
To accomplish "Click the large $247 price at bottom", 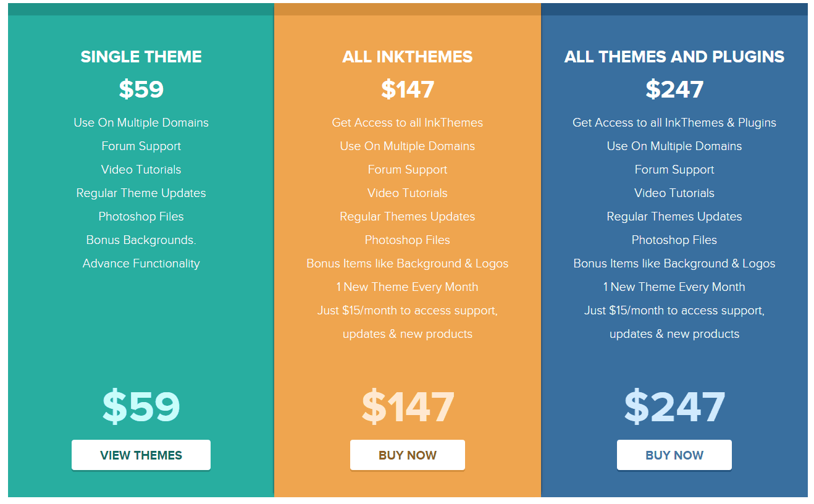I will (674, 406).
